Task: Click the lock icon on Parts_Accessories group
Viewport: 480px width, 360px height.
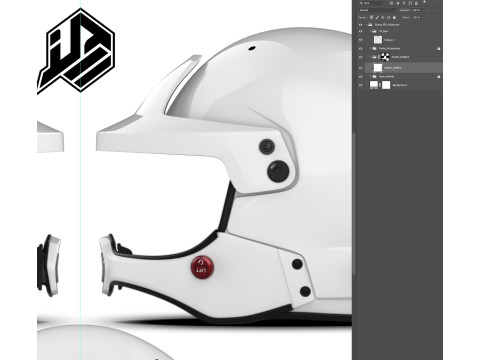Action: (439, 49)
